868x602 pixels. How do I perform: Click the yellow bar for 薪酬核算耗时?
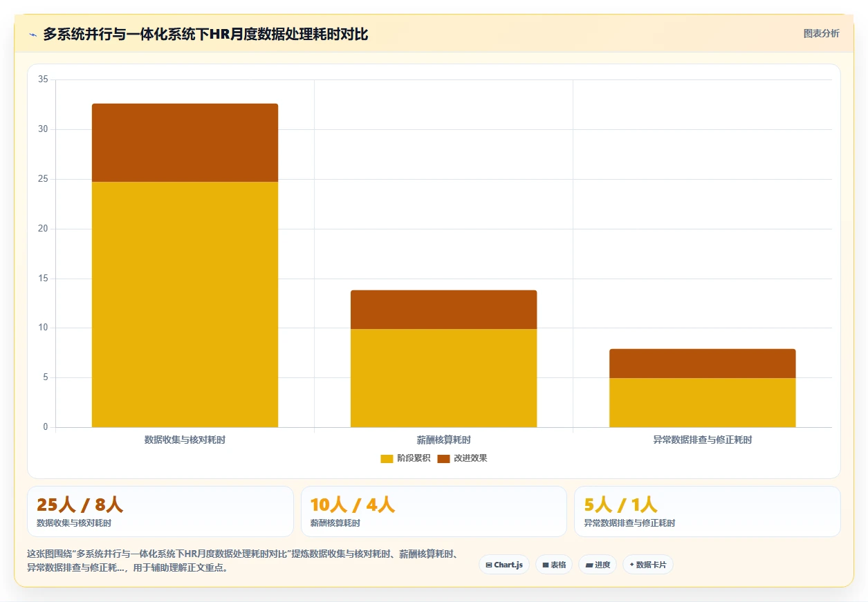click(x=443, y=378)
